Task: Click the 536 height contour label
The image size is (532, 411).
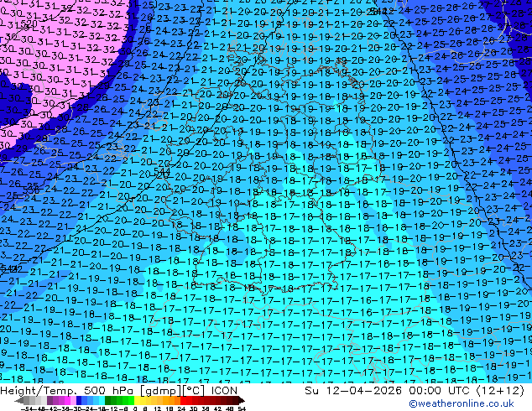Action: tap(30, 188)
